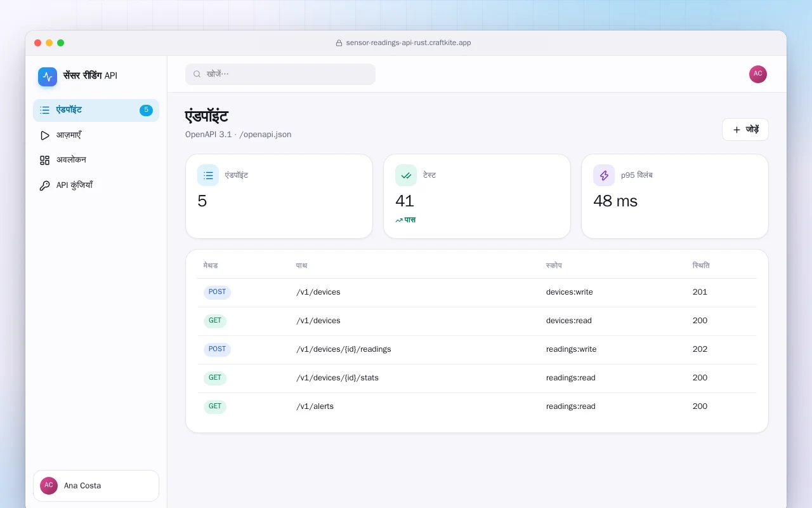Click the devices:write scope cell
Viewport: 812px width, 508px height.
pyautogui.click(x=570, y=292)
